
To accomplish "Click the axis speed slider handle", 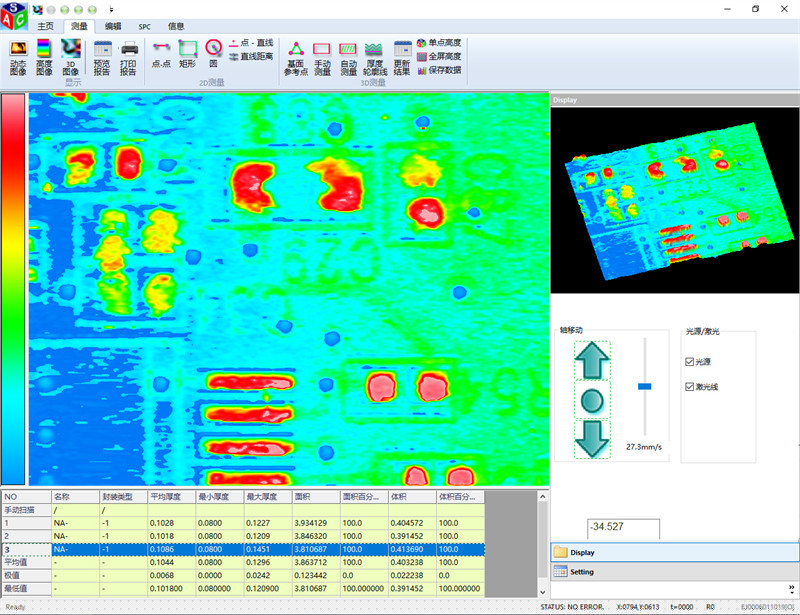I will [x=645, y=386].
